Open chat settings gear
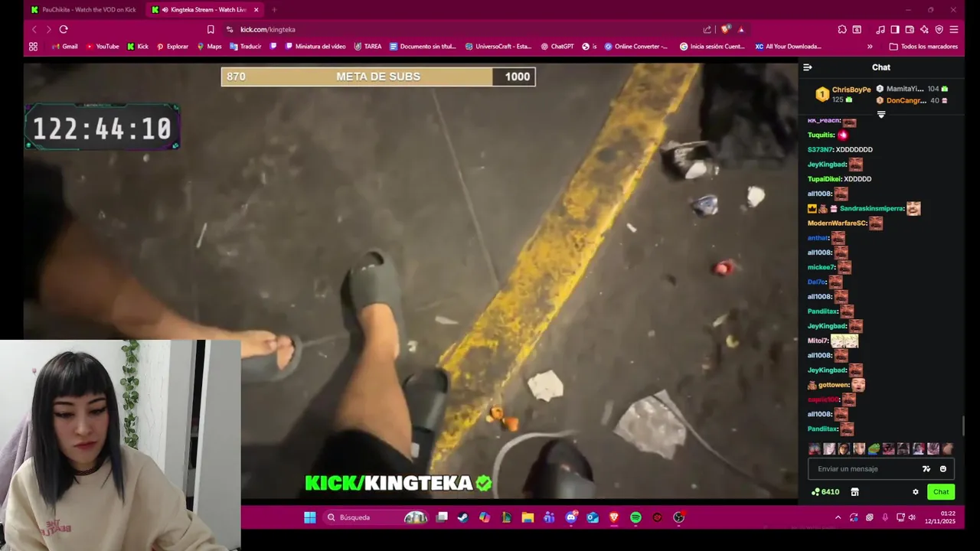The image size is (980, 551). (915, 492)
